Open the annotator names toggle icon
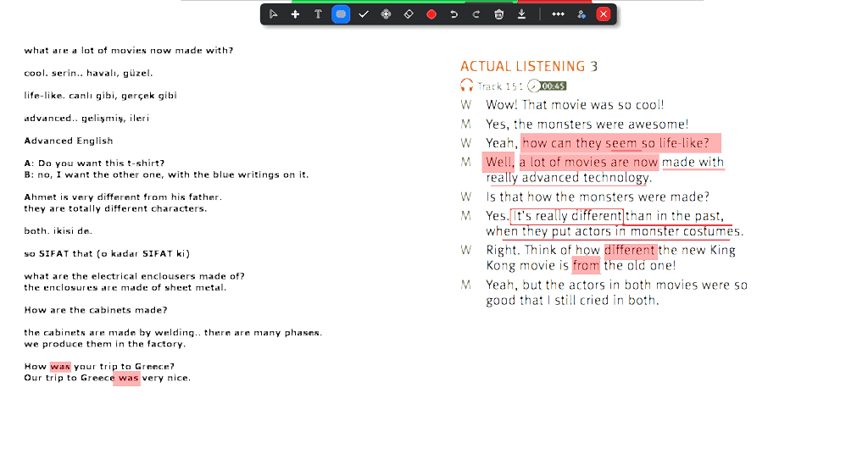The width and height of the screenshot is (868, 465). (x=581, y=14)
